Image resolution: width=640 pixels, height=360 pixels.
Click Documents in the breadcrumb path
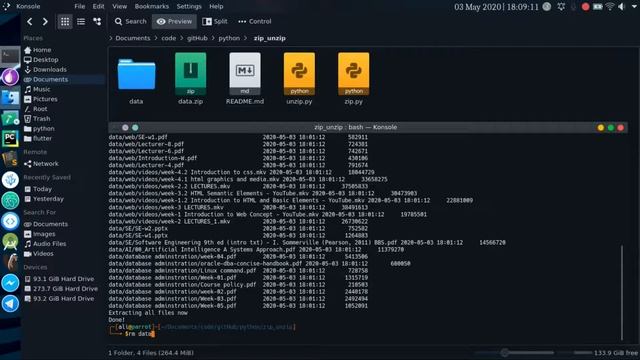[133, 38]
